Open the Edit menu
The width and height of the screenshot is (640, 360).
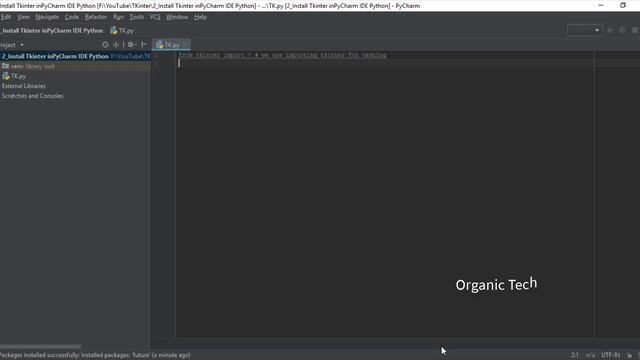point(6,17)
